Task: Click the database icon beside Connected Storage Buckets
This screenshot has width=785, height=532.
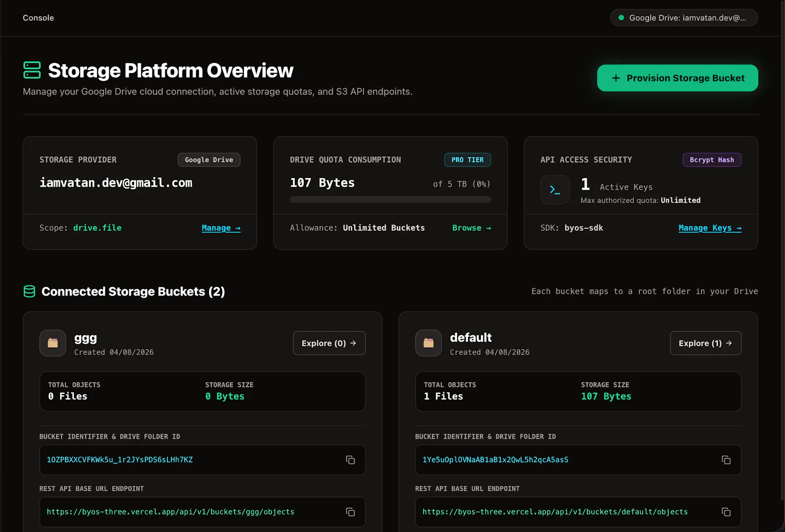Action: [29, 291]
